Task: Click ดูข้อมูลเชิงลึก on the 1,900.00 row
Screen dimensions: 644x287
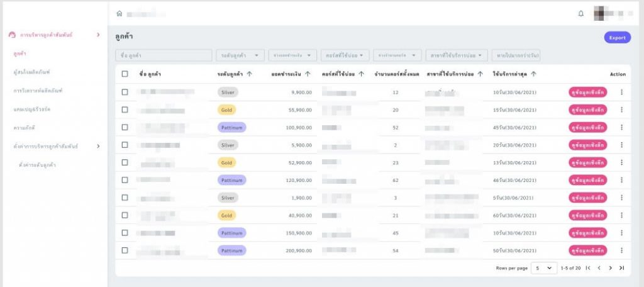Action: coord(588,198)
